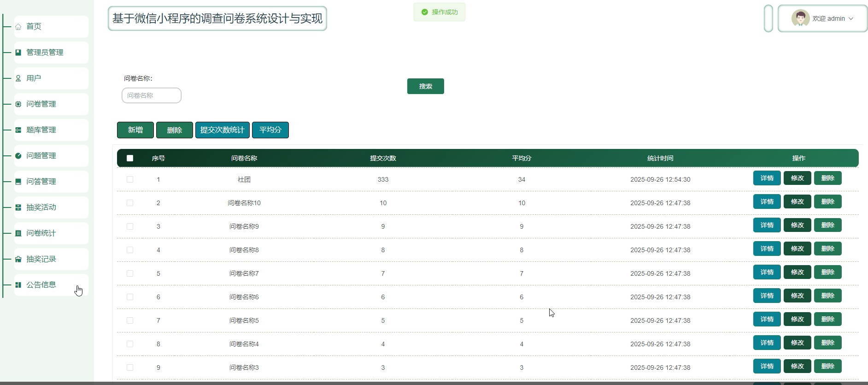Click the 管理员管理 sidebar icon
This screenshot has height=385, width=868.
point(18,53)
